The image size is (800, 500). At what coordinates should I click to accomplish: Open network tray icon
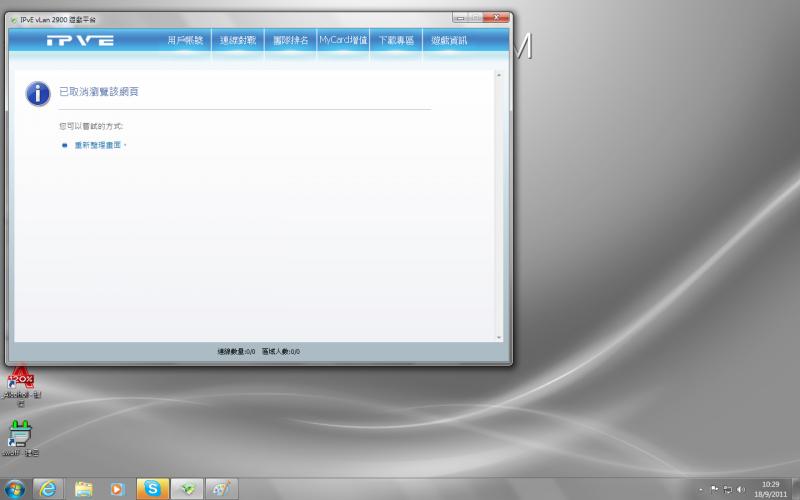[728, 490]
